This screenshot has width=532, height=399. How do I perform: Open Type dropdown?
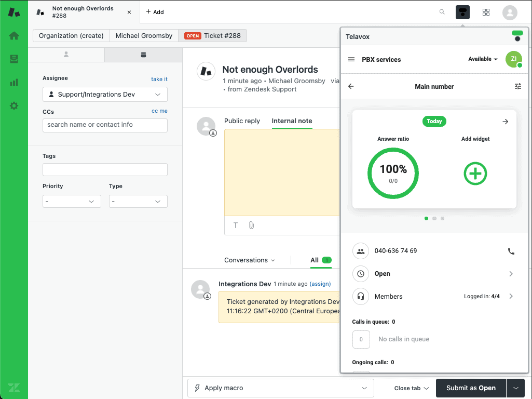(138, 202)
